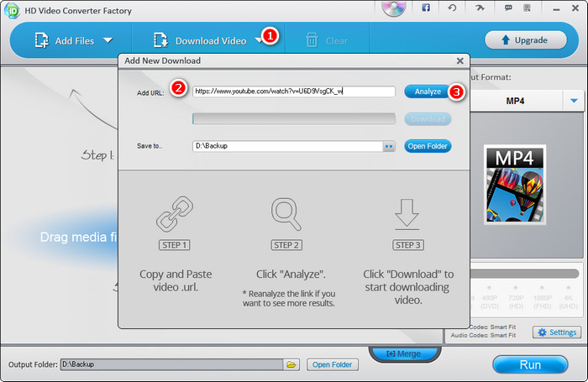Click the undo/refresh arrow icon in the title bar
The width and height of the screenshot is (588, 382).
(452, 8)
